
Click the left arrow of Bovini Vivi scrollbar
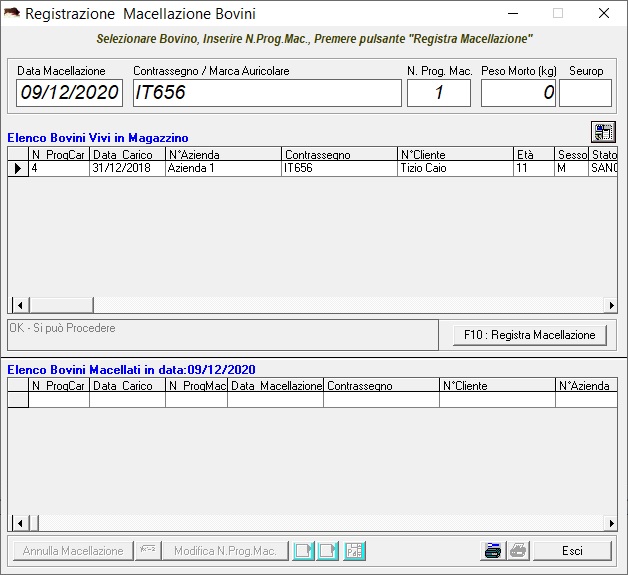(x=20, y=305)
